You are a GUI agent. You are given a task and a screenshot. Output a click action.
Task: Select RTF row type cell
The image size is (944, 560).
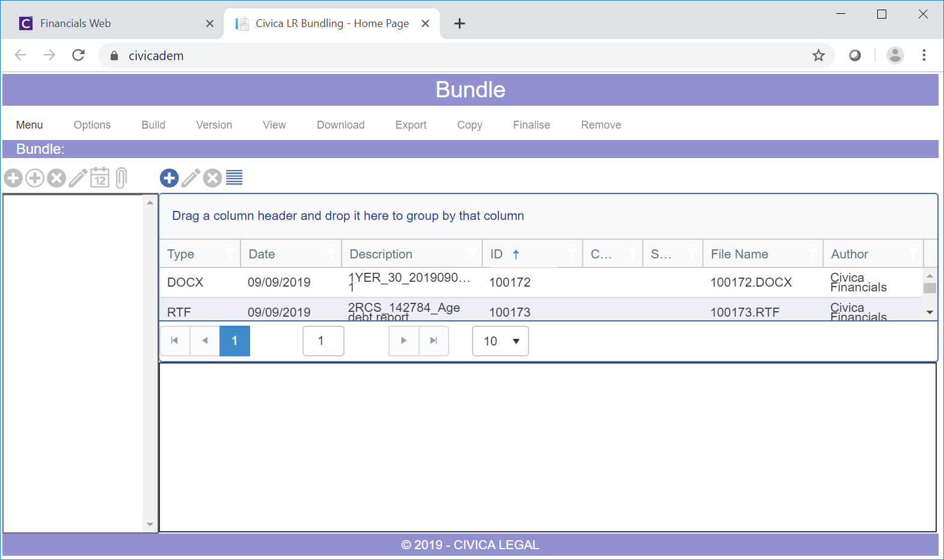(179, 312)
